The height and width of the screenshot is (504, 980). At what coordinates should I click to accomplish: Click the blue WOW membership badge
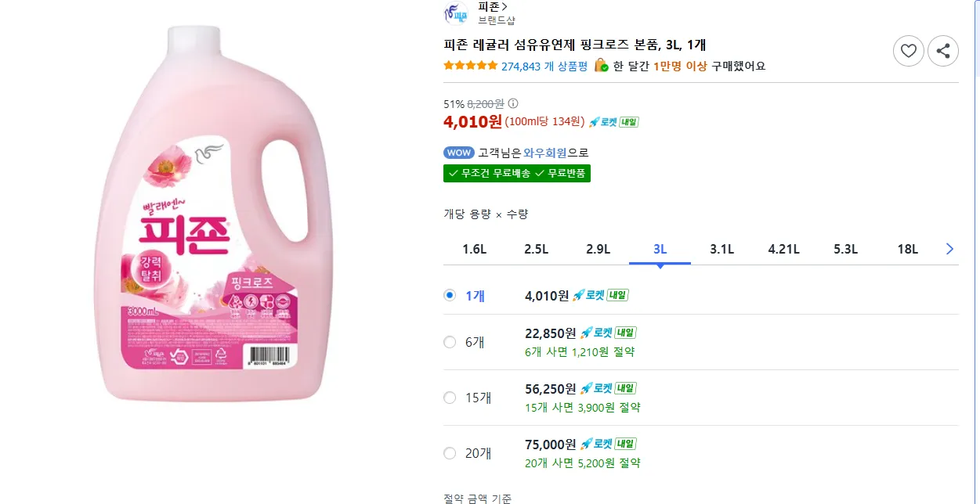459,153
